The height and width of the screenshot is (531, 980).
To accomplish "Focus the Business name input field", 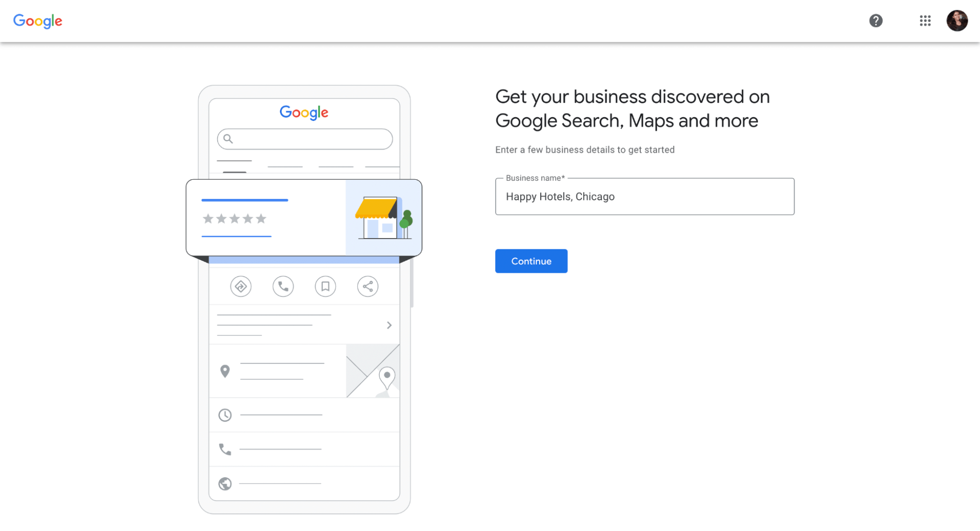I will point(644,196).
